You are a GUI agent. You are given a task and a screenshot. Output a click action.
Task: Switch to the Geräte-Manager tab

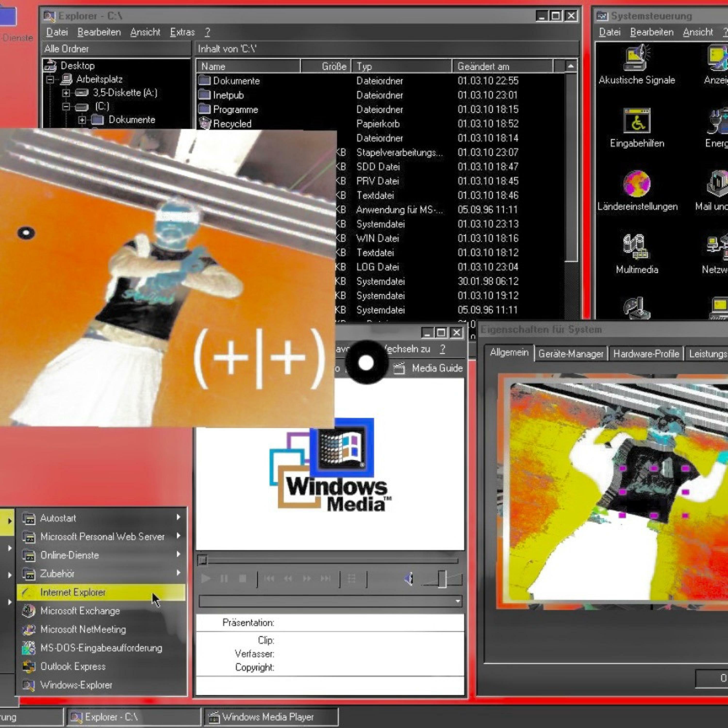point(571,354)
